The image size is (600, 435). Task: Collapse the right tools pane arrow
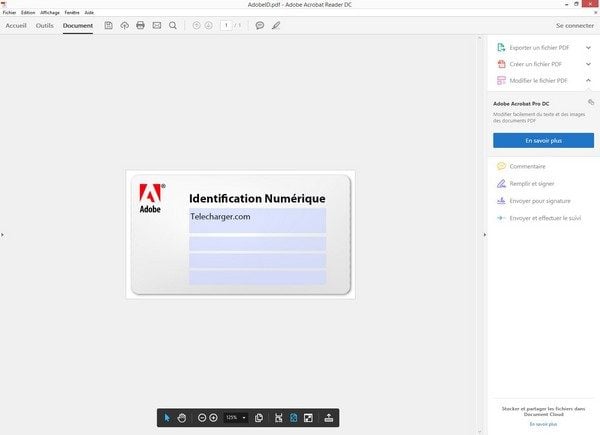484,235
